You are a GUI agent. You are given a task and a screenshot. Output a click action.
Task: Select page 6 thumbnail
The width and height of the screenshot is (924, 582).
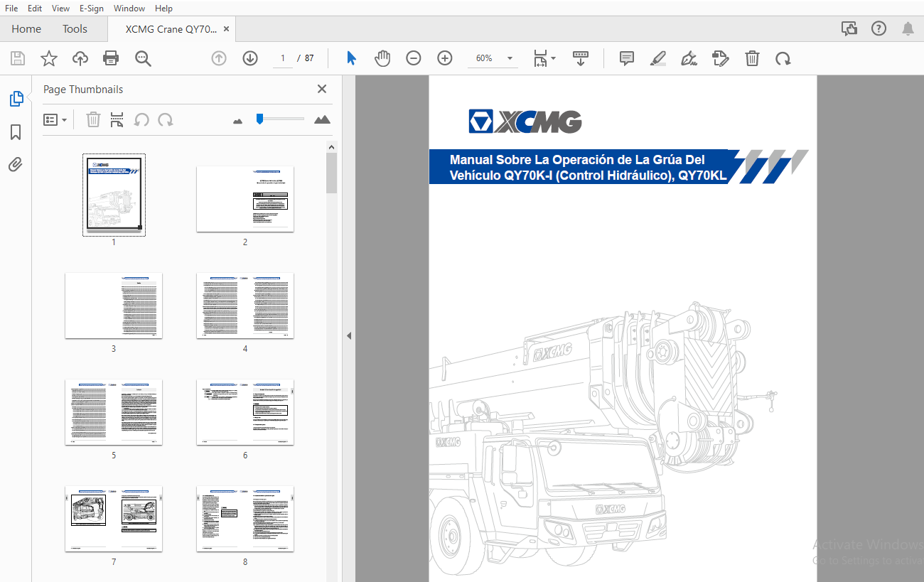pos(245,412)
